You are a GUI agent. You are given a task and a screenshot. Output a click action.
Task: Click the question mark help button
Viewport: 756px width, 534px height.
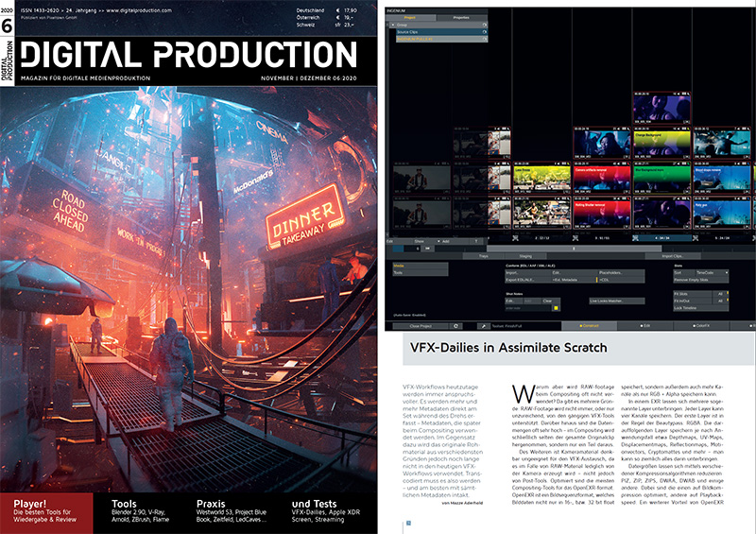476,241
